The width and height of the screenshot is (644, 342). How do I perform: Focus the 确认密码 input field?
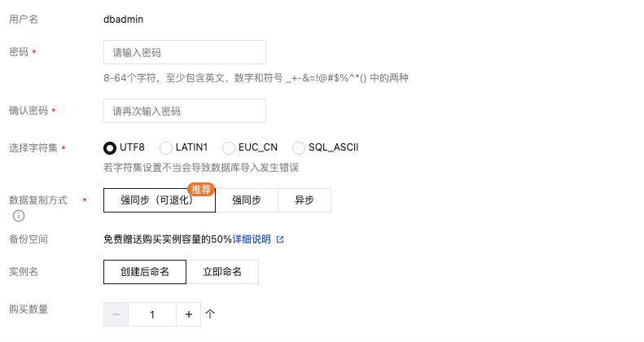185,111
